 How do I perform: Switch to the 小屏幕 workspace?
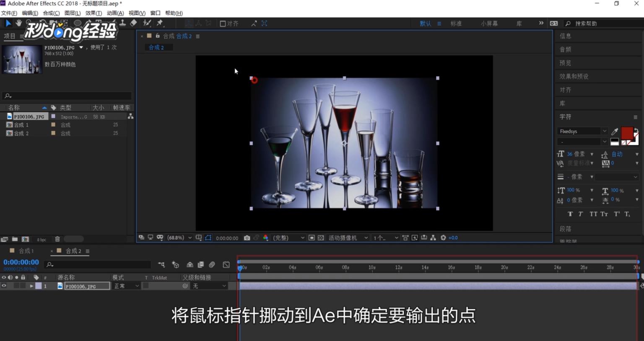point(489,23)
